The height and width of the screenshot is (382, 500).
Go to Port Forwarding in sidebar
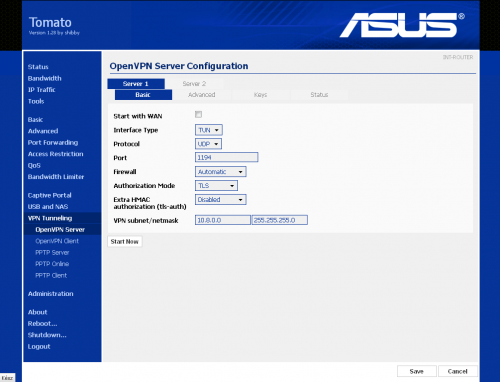[53, 143]
